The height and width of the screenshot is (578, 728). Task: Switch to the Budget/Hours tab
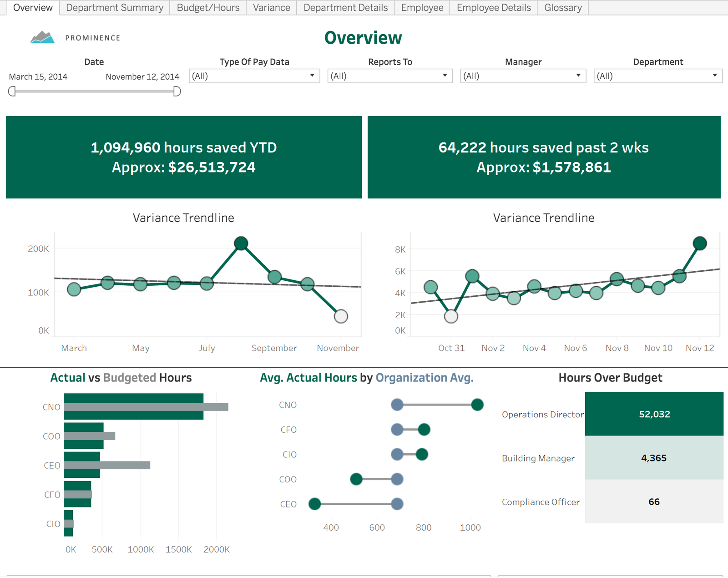coord(208,8)
